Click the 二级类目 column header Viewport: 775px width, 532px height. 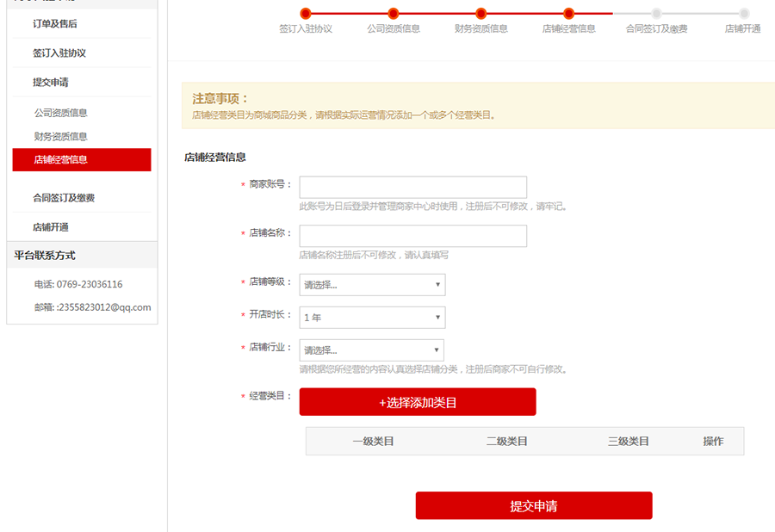pyautogui.click(x=506, y=441)
